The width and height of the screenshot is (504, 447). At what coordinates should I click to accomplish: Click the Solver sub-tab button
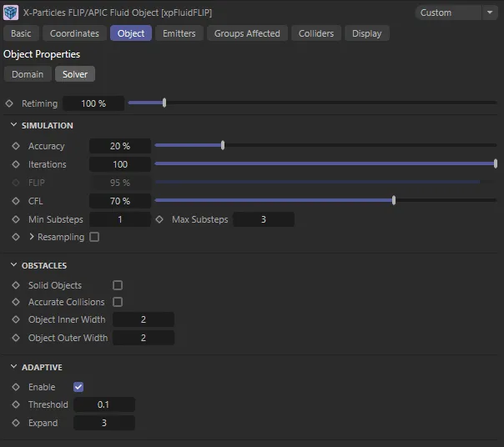click(x=75, y=74)
